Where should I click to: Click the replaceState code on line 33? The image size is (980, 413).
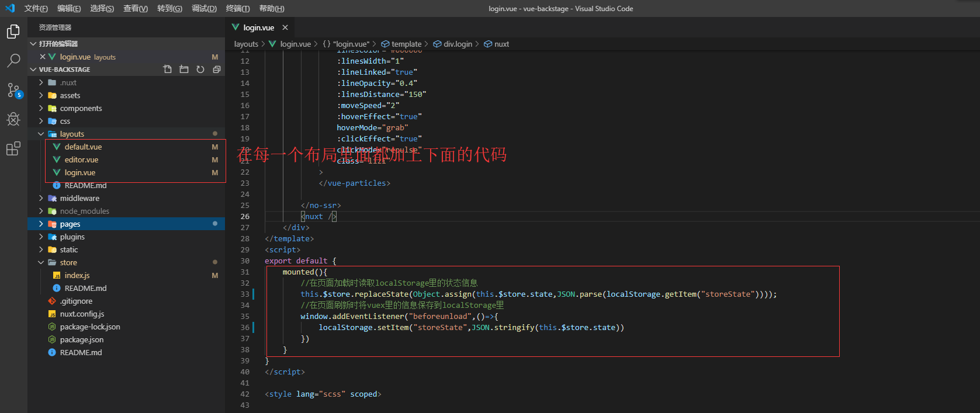coord(539,294)
